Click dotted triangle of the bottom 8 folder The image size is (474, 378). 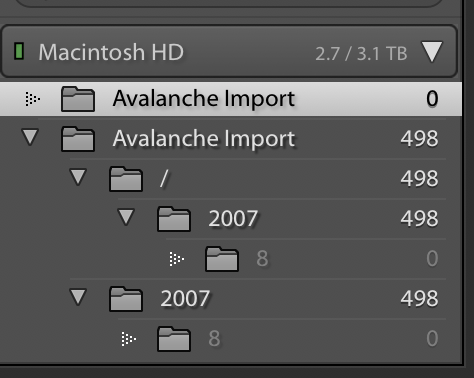[129, 339]
